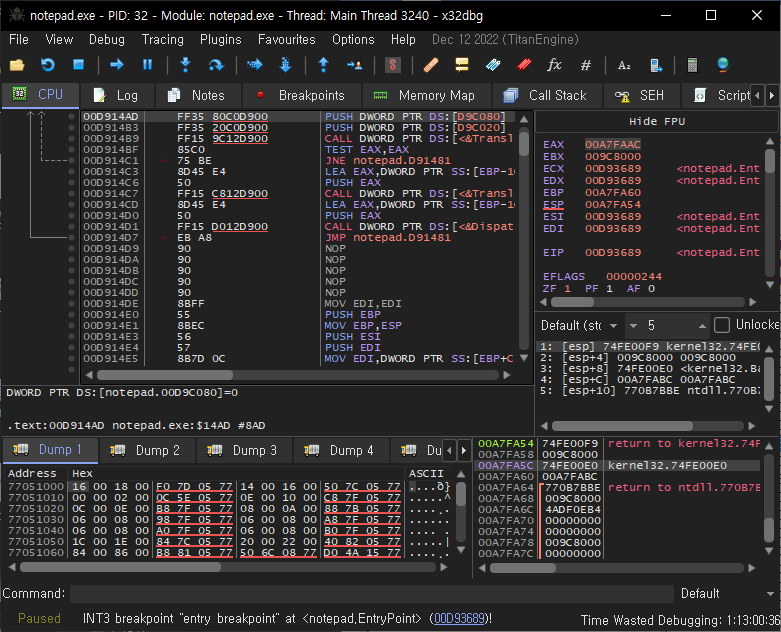Restart the debuggee with the restart icon

click(47, 65)
